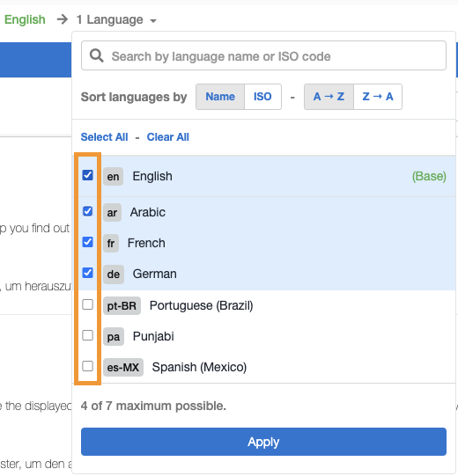
Task: Click the 'en' ISO code badge
Action: (113, 176)
